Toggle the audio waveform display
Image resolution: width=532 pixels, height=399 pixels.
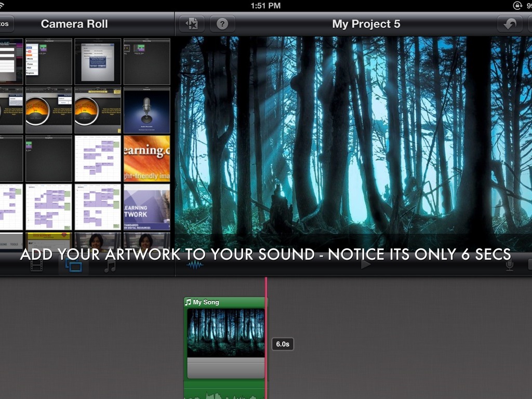195,265
